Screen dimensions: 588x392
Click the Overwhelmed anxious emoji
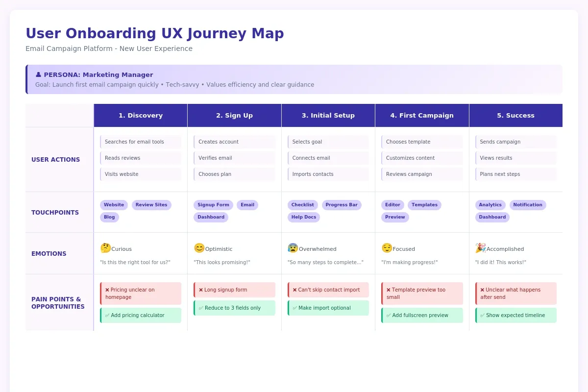click(x=294, y=248)
